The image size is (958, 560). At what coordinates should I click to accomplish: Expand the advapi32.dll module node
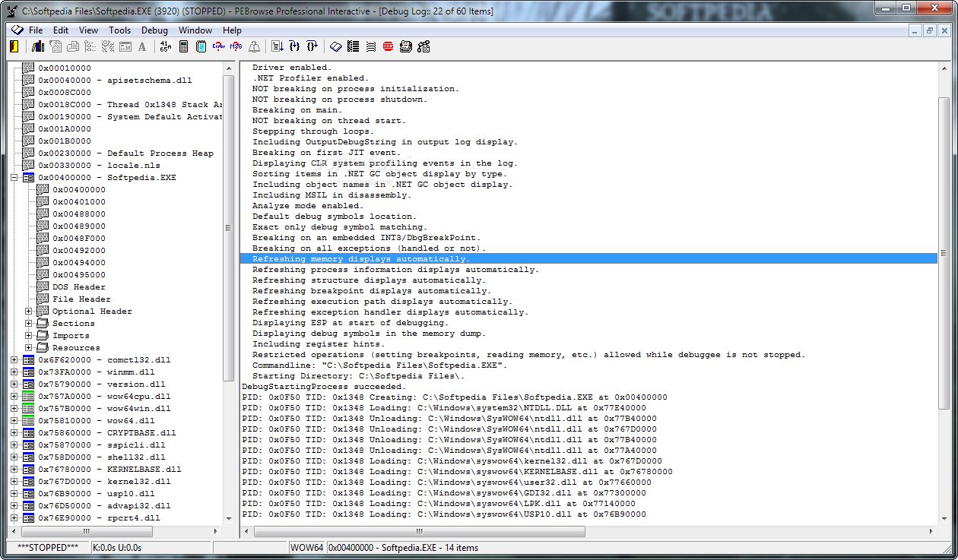(14, 505)
